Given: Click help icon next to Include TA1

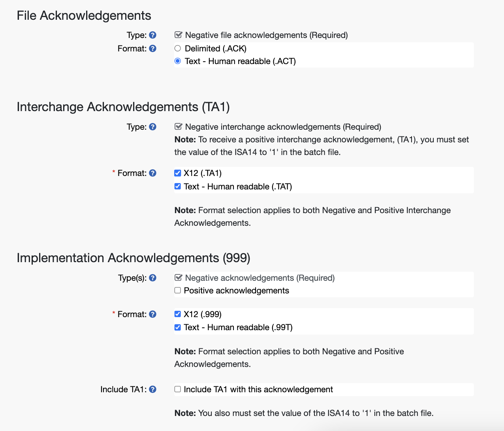Looking at the screenshot, I should coord(153,389).
